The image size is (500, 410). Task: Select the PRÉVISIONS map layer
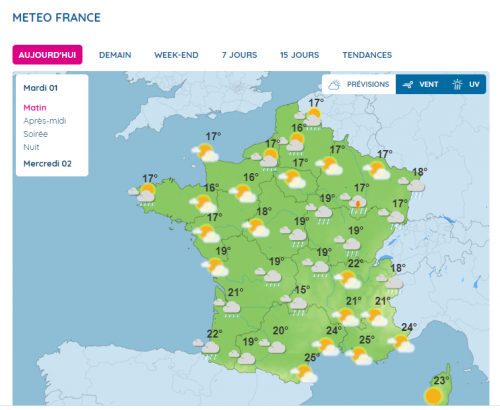click(x=359, y=84)
